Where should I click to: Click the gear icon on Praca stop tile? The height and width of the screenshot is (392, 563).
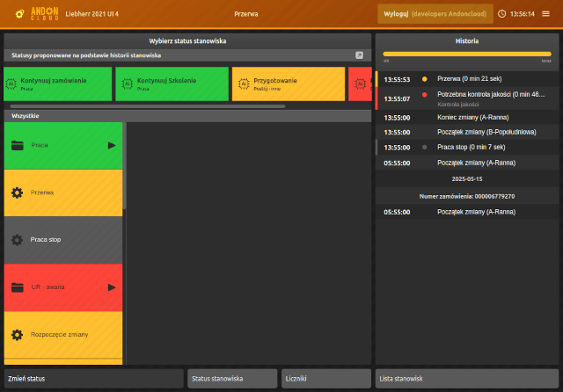pos(17,240)
